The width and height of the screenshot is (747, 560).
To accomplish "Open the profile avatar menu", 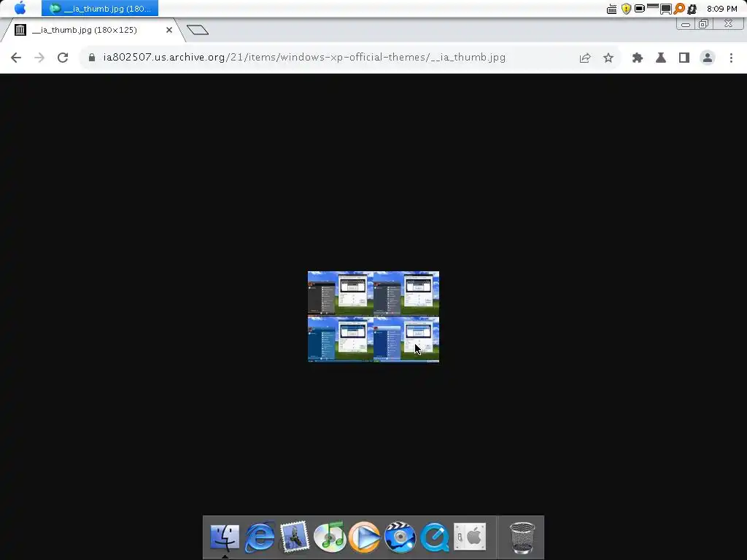I will pyautogui.click(x=708, y=58).
